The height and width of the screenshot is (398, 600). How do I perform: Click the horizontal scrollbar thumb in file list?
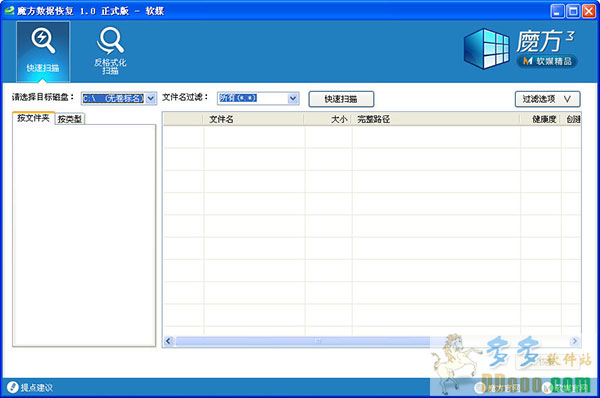pyautogui.click(x=318, y=341)
